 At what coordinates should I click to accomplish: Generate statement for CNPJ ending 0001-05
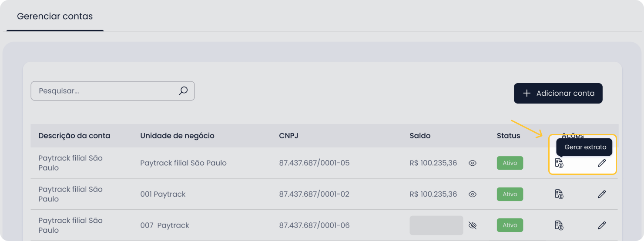[x=559, y=163]
